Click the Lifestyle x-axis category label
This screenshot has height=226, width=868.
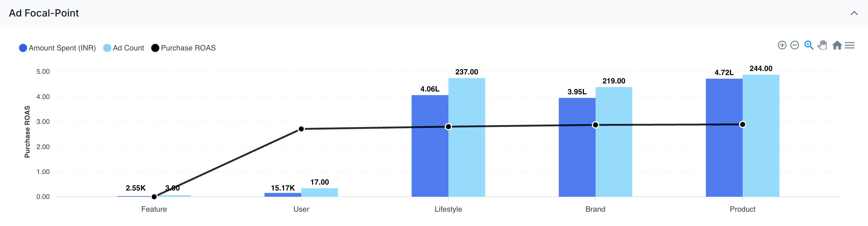point(448,209)
